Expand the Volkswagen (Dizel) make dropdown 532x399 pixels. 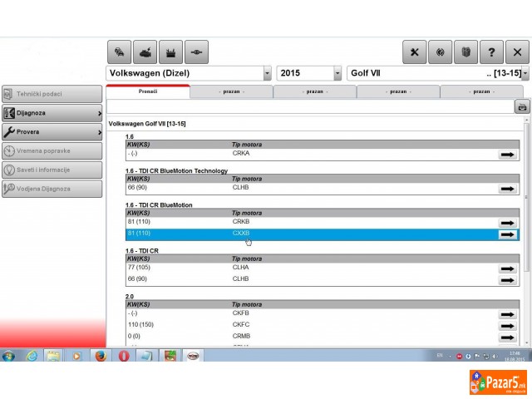point(268,73)
